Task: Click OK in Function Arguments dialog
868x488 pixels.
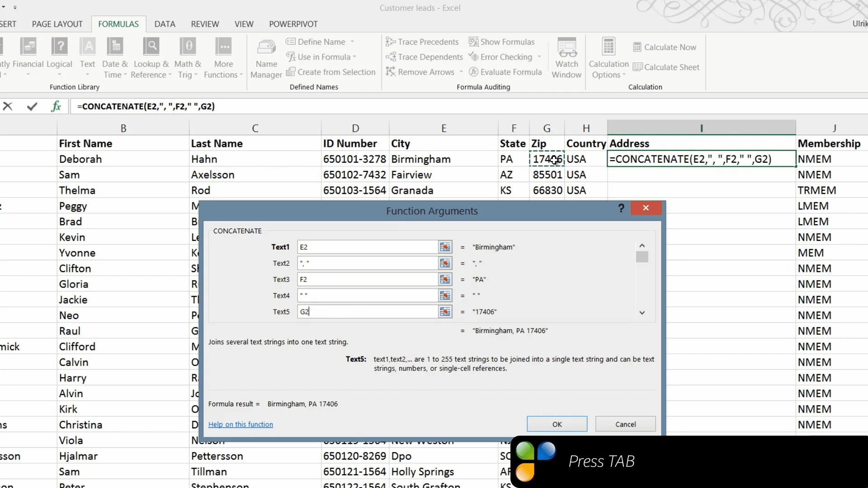Action: click(557, 424)
